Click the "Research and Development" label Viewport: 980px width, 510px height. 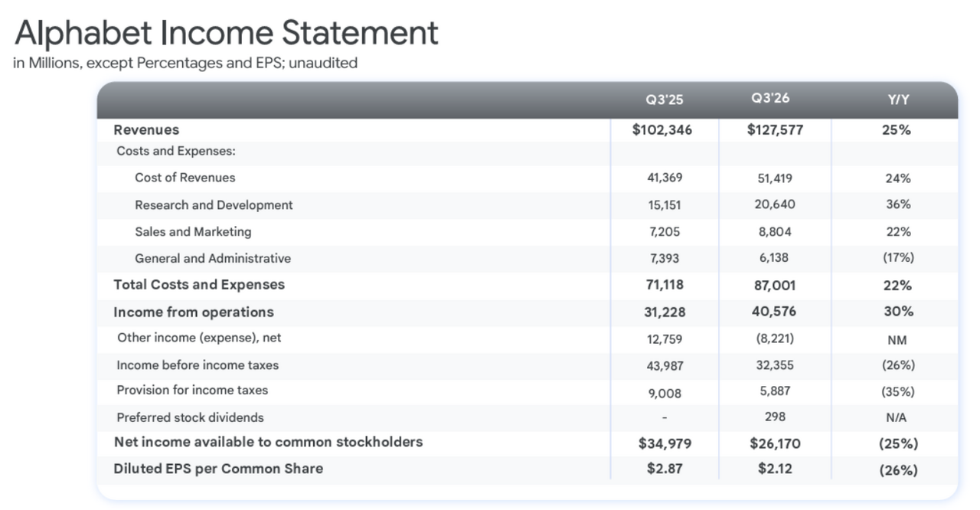click(x=214, y=205)
